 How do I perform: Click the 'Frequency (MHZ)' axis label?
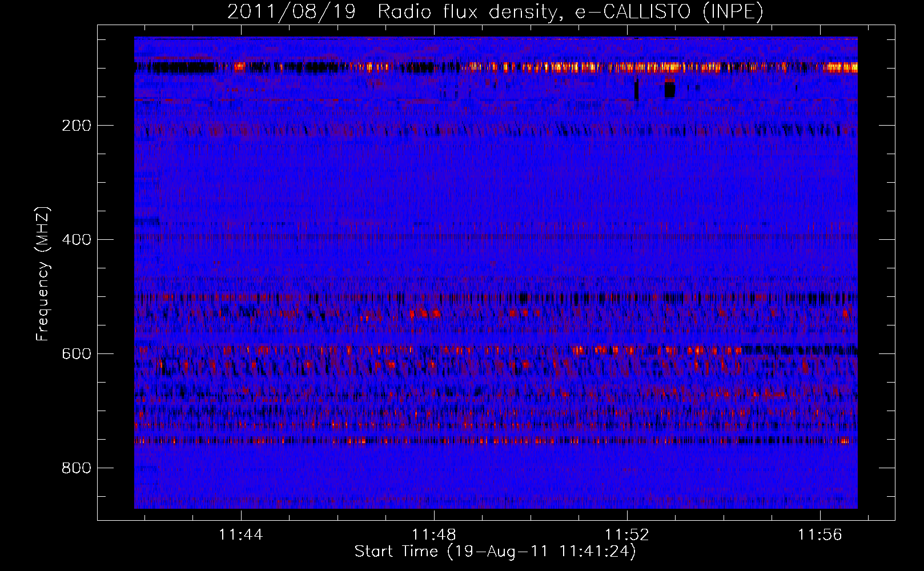click(43, 274)
